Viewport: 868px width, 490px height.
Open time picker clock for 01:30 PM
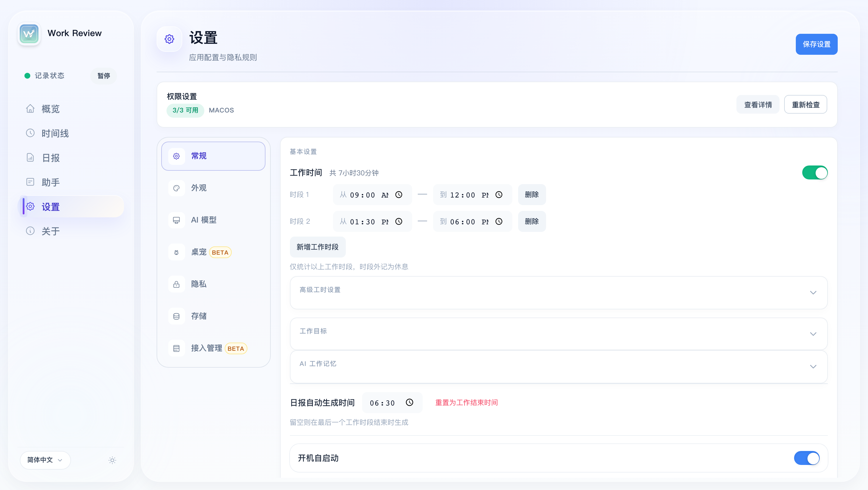pyautogui.click(x=398, y=222)
